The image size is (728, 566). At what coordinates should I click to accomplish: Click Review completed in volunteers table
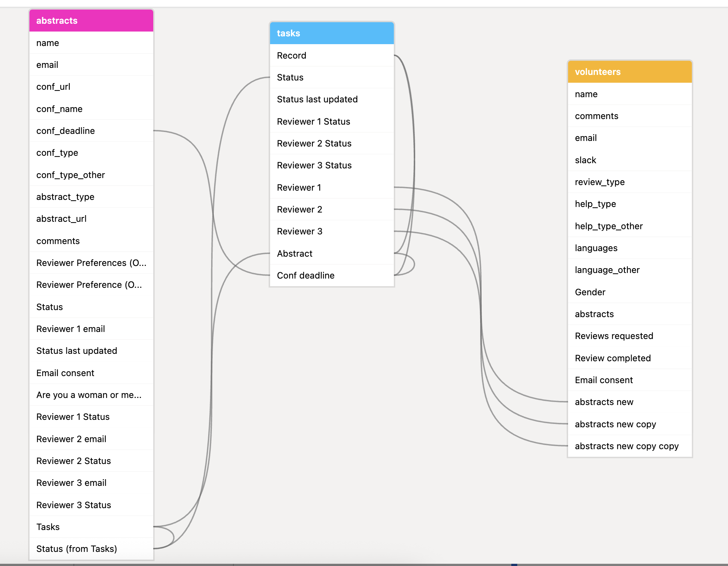point(630,358)
